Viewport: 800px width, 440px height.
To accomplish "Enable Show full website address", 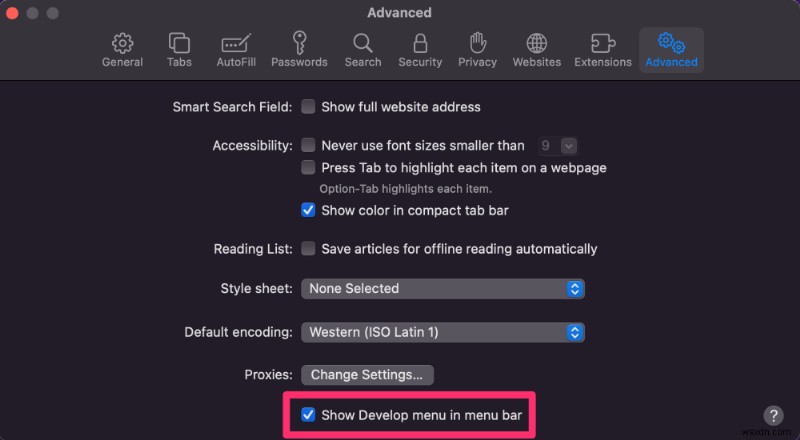I will (x=308, y=107).
